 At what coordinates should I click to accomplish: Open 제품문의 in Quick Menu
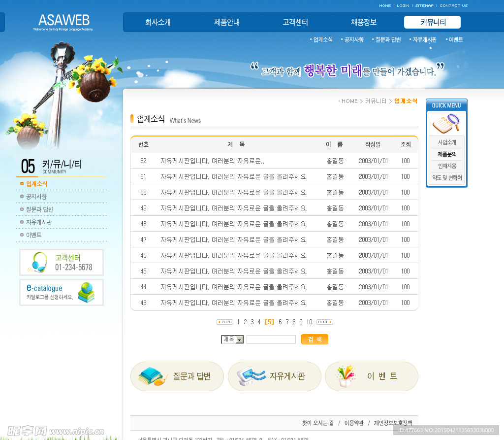(x=447, y=154)
